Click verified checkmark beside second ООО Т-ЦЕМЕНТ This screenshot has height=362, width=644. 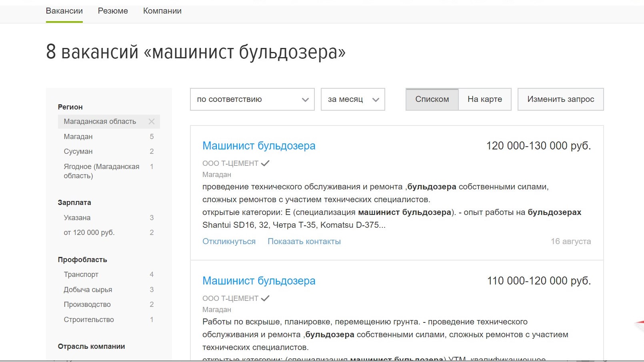[x=265, y=298]
